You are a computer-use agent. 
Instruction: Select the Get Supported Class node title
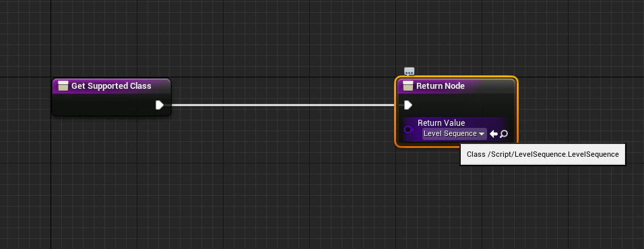pos(111,85)
